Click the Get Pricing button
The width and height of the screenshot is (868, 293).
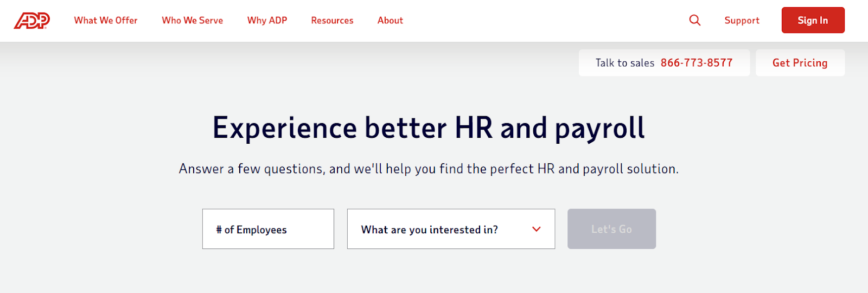point(800,63)
